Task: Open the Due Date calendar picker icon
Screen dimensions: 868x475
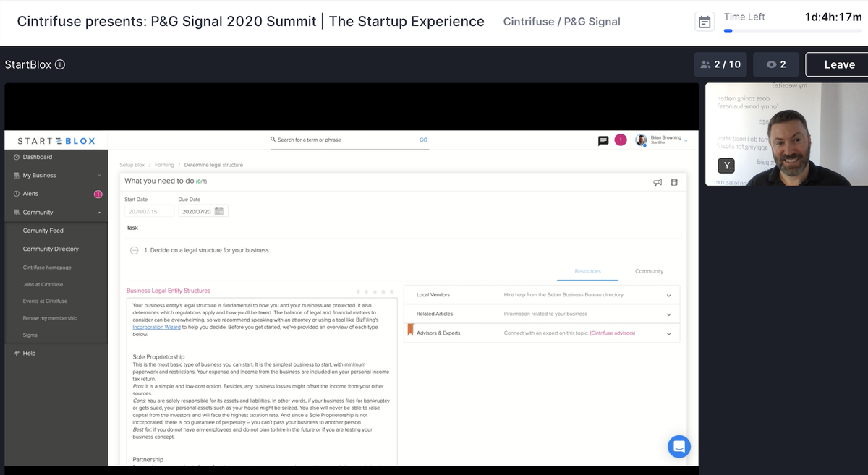Action: [x=219, y=211]
